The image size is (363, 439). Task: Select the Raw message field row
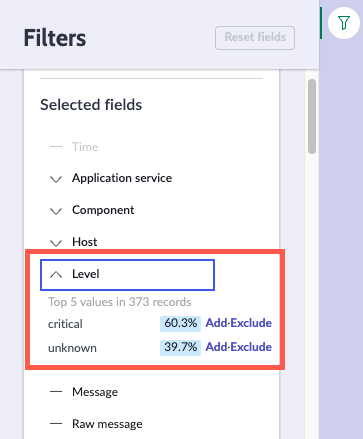tap(127, 424)
